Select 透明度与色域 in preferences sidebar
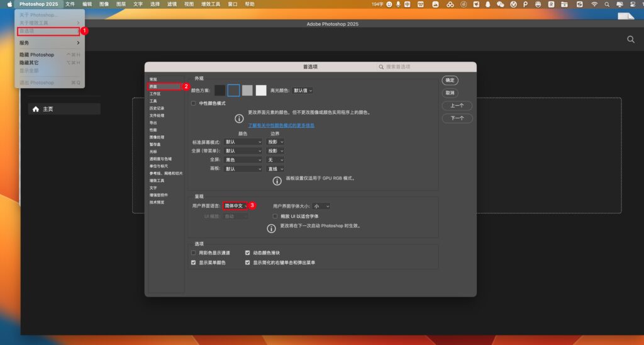 click(x=160, y=159)
